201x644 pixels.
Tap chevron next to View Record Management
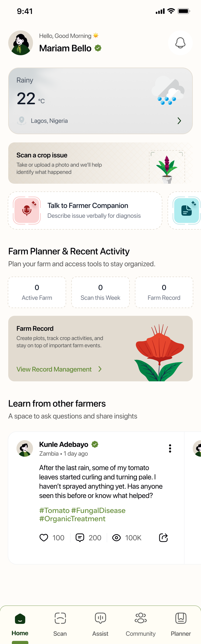pyautogui.click(x=100, y=369)
